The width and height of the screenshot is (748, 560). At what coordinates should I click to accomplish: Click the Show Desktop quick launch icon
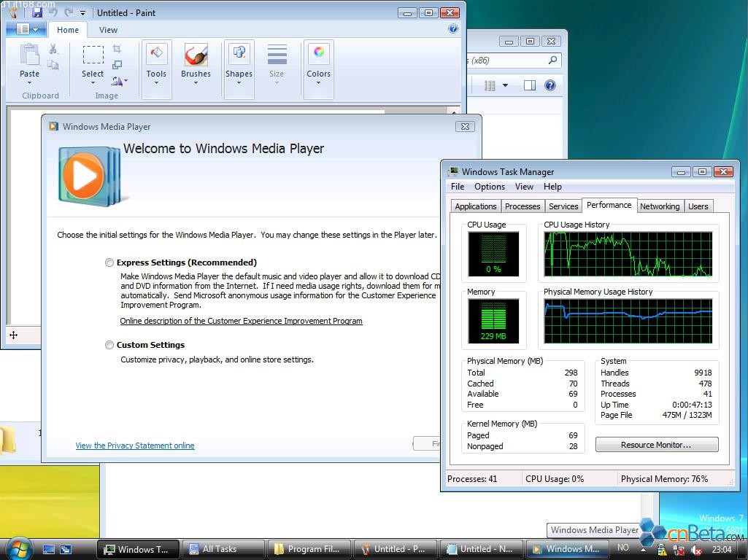pos(49,549)
